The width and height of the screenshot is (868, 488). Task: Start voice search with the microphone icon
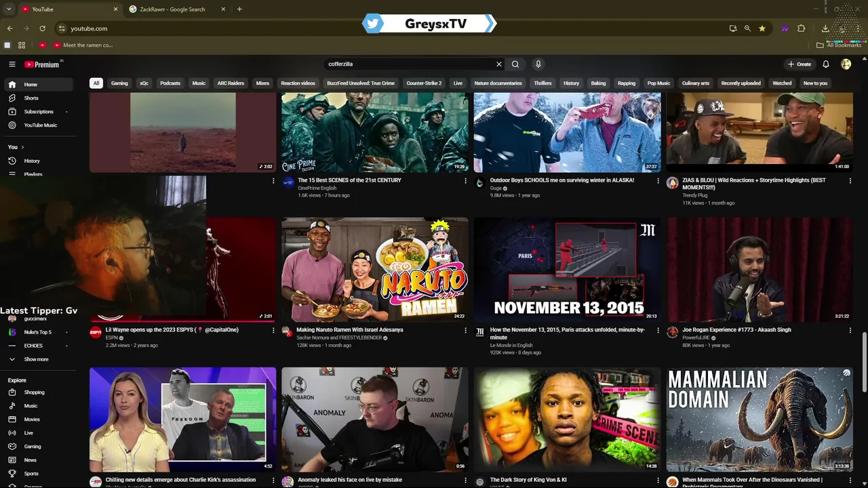pos(538,64)
